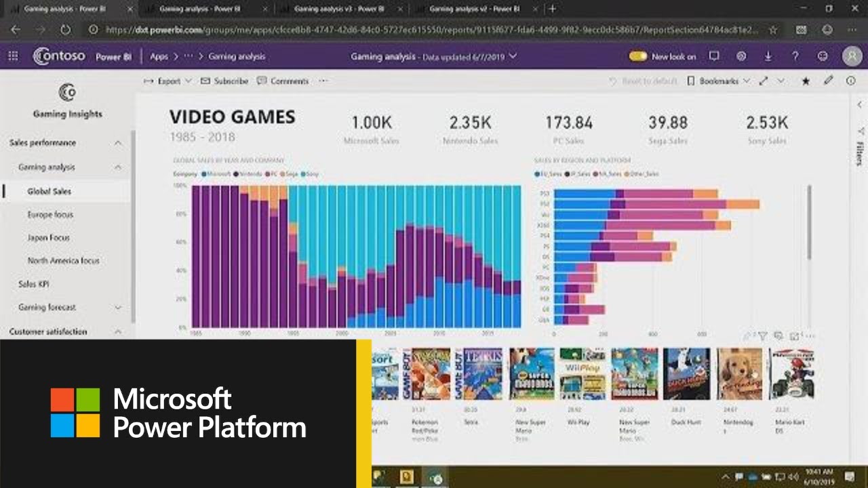The image size is (868, 488).
Task: Select the Mario Kart DS thumbnail
Action: tap(792, 373)
